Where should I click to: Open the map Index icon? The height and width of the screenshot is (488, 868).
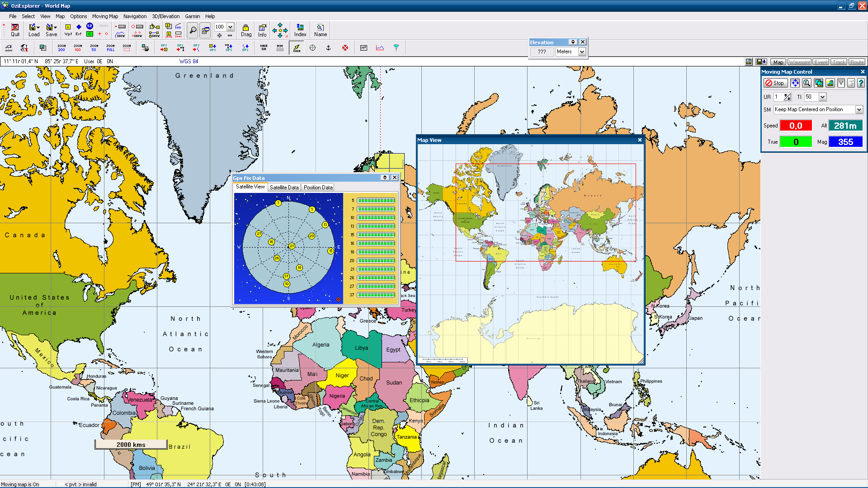(x=300, y=30)
